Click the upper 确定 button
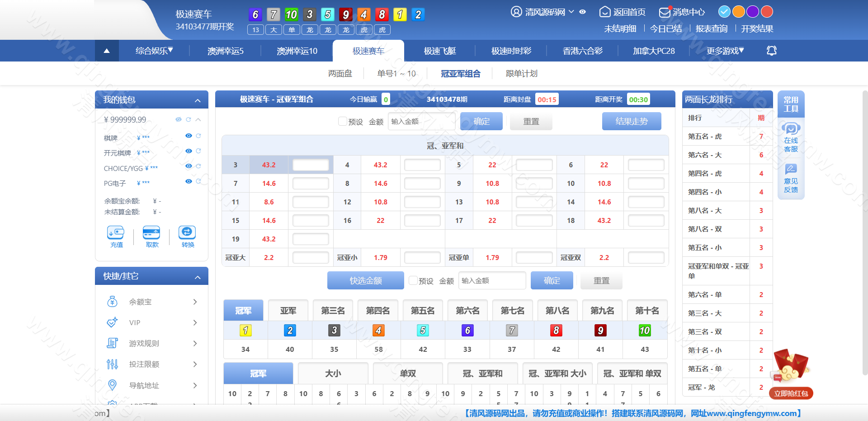This screenshot has height=421, width=868. [x=481, y=121]
